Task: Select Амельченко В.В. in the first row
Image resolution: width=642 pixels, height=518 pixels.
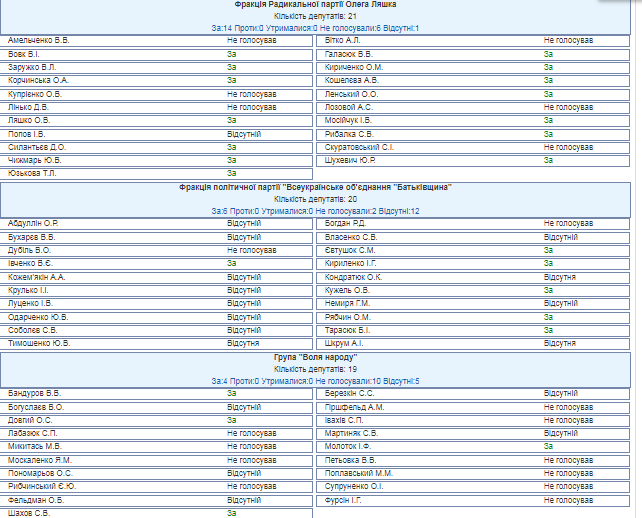Action: (x=39, y=41)
